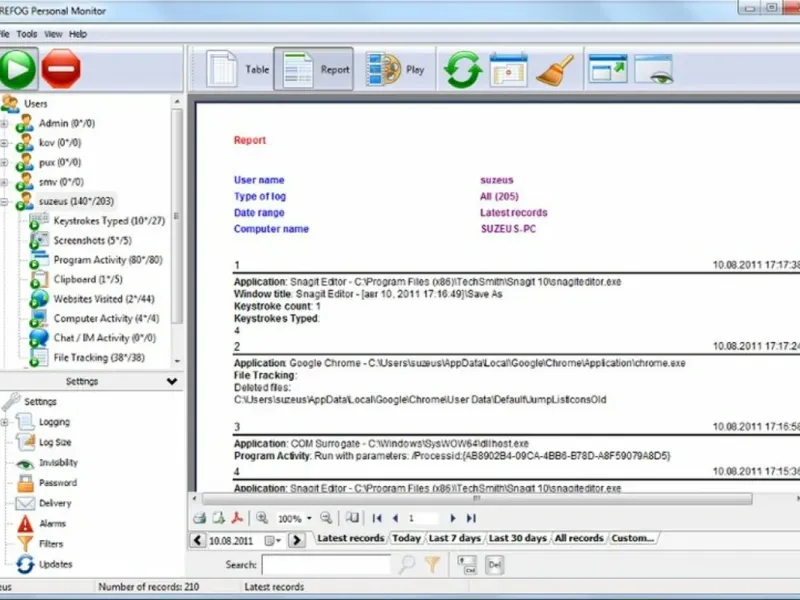Open the 10.08.2011 date dropdown
Viewport: 800px width, 600px height.
click(273, 540)
